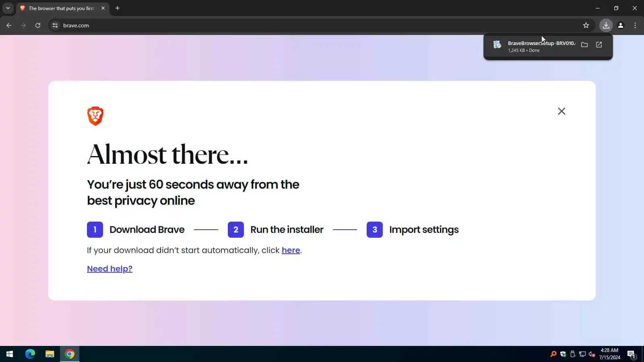Screen dimensions: 644x362
Task: Show BraveBrowserSetup download in folder
Action: coord(584,45)
